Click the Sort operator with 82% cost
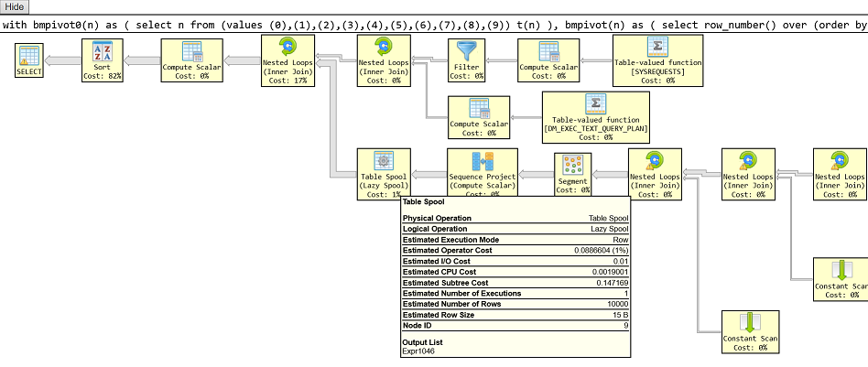The height and width of the screenshot is (367, 868). (101, 59)
